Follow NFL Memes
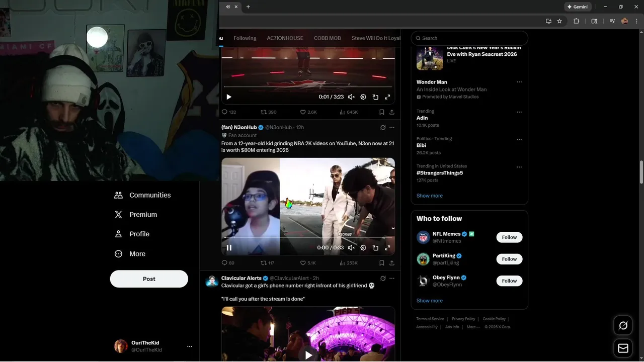Viewport: 644px width, 362px height. 509,237
